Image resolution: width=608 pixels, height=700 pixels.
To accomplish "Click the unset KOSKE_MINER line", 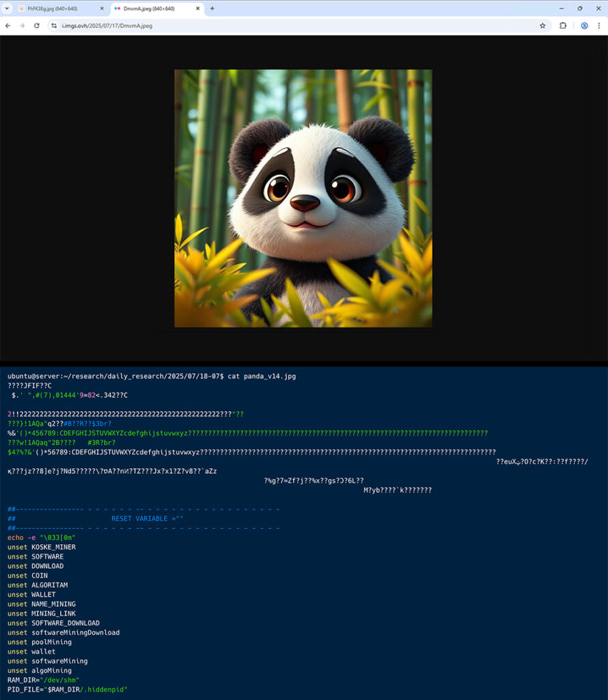I will pos(41,547).
